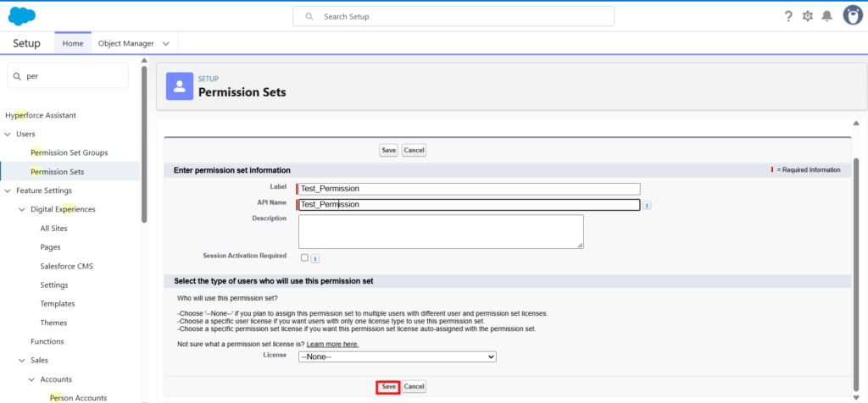868x403 pixels.
Task: Click the sidebar vertical scrollbar
Action: (144, 144)
